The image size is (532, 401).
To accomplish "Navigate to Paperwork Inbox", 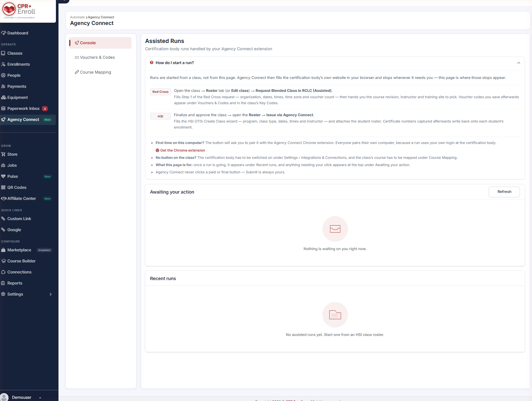I will [28, 109].
